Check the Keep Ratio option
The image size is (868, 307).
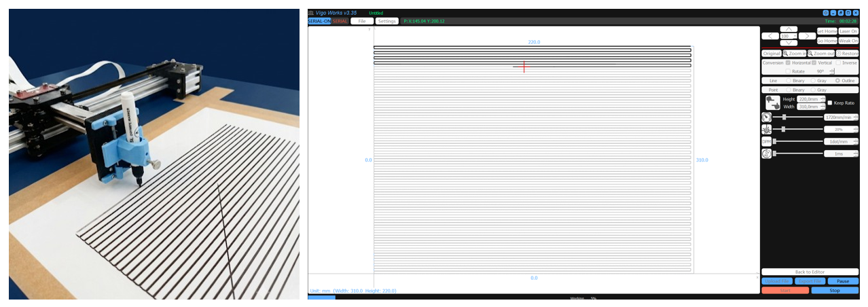830,103
